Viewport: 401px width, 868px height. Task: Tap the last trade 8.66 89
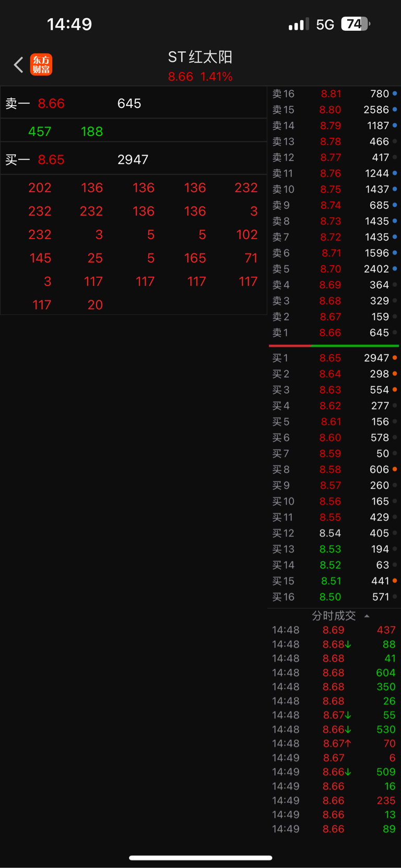pos(334,829)
